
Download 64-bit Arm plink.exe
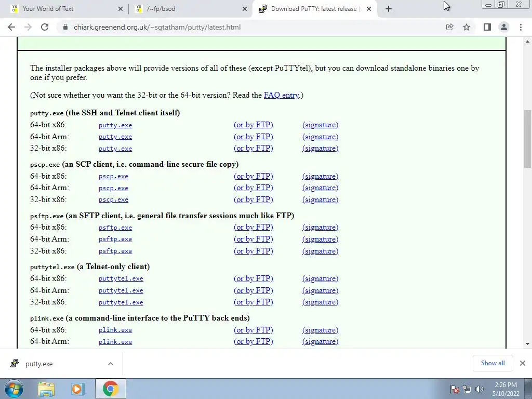(115, 342)
